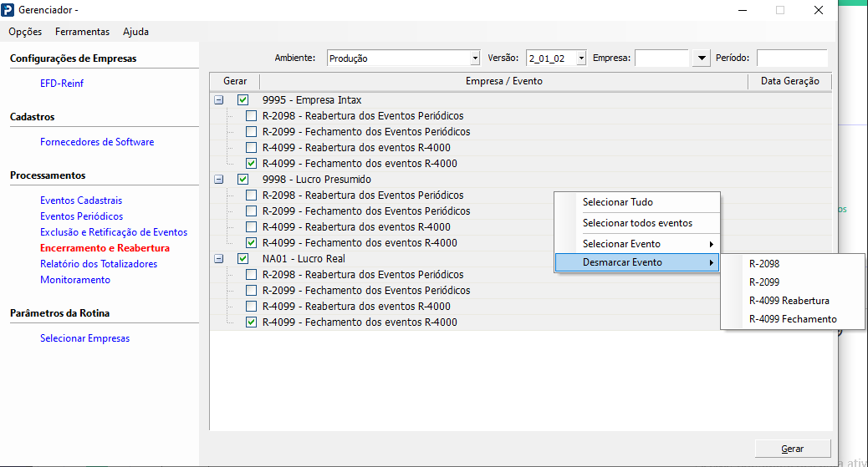Open the Eventos Periódicos link
This screenshot has width=868, height=467.
tap(81, 216)
